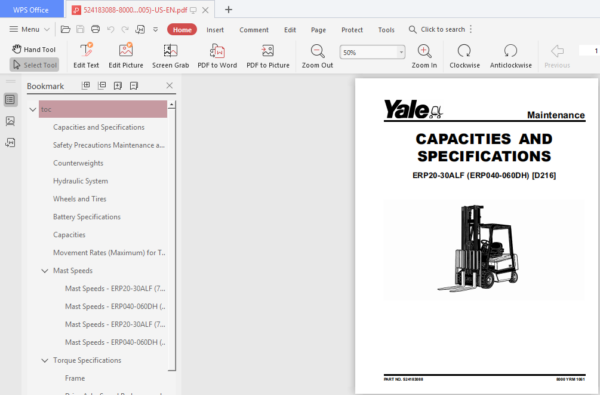Select the 524183088 PDF document tab
This screenshot has width=600, height=395.
[x=135, y=10]
